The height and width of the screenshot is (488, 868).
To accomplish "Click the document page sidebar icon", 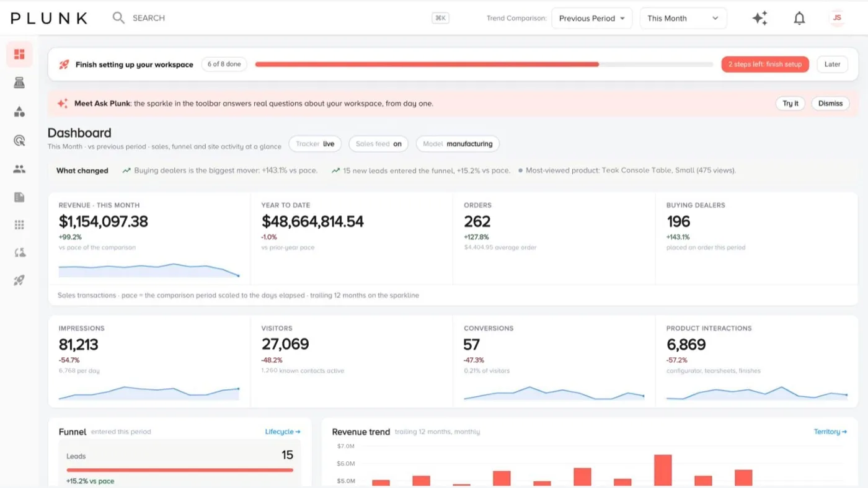I will 19,197.
